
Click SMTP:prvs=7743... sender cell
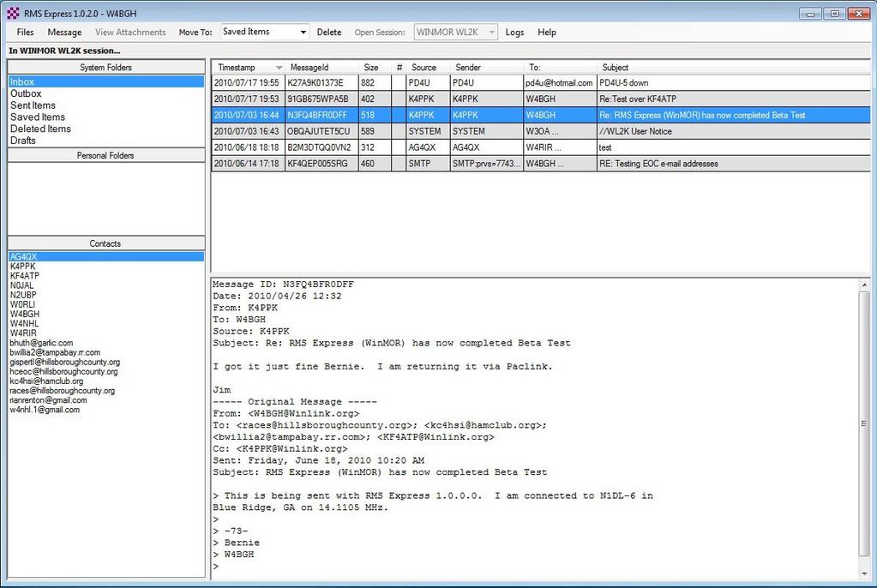click(x=487, y=164)
